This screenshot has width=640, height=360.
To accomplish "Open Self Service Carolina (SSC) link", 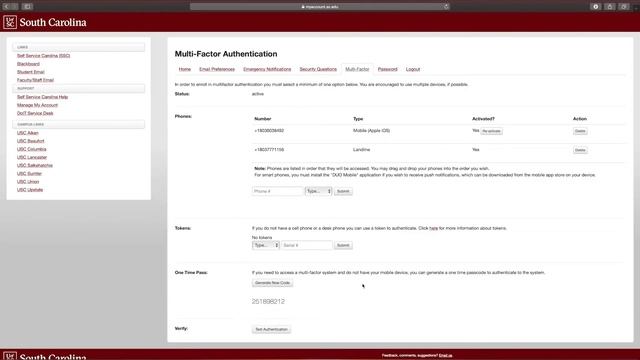I will (43, 56).
